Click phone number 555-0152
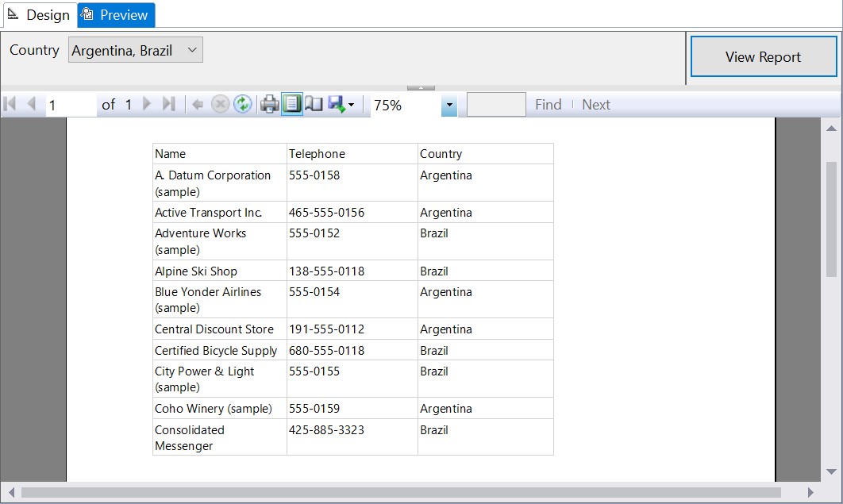This screenshot has width=843, height=504. click(x=314, y=233)
